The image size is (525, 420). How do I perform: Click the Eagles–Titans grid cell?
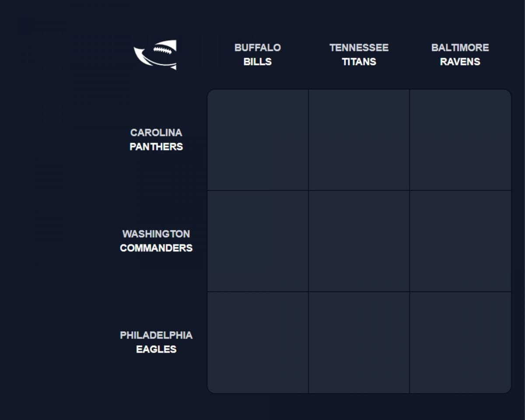tap(359, 343)
